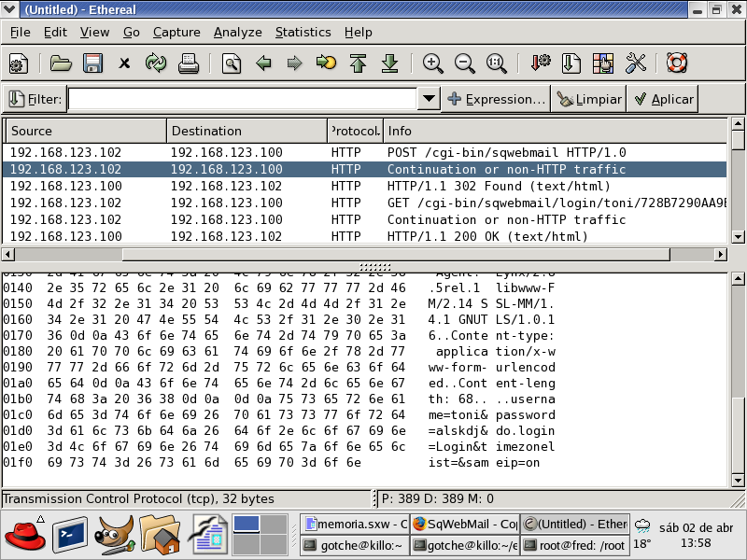Click hex dump line 01d0 with =alskdj&
This screenshot has height=560, width=747.
tap(279, 430)
